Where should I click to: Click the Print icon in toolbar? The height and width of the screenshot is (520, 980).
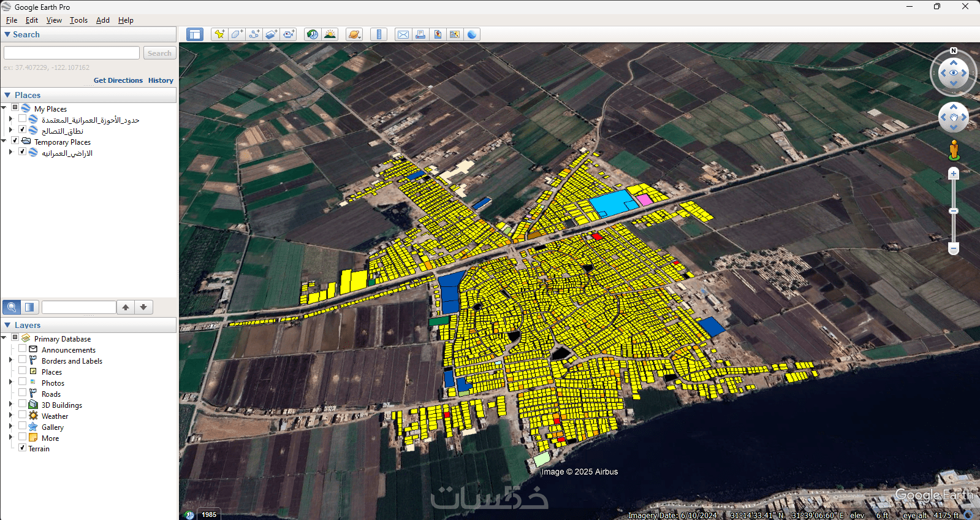(420, 34)
